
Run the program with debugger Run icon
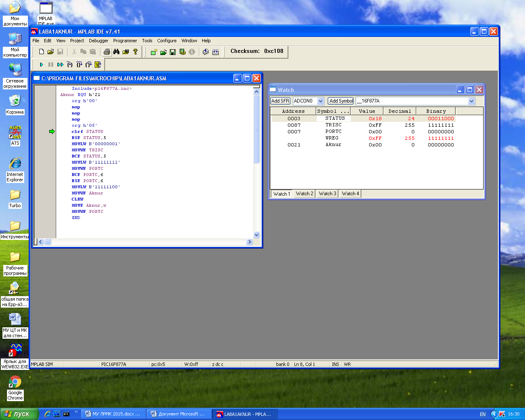pos(41,65)
